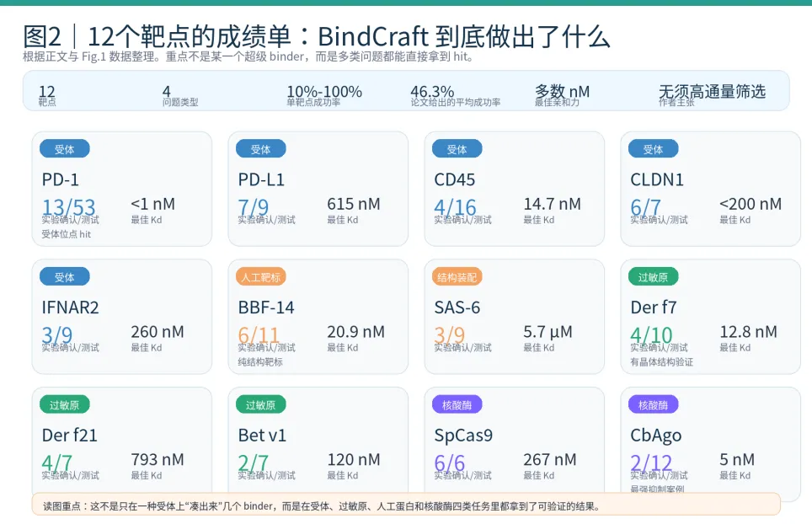Viewport: 812px width, 524px height.
Task: Select the 4 问题类型 summary stat
Action: pos(180,95)
